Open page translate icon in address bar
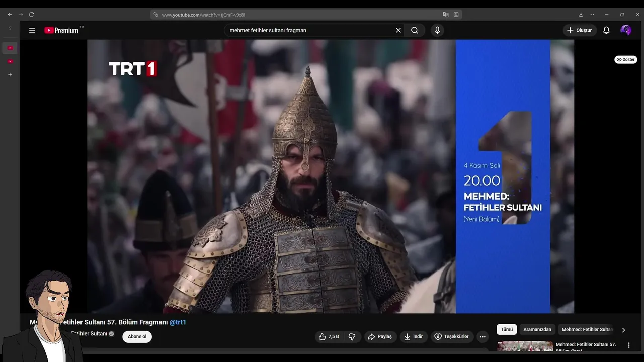644x362 pixels. [x=446, y=15]
